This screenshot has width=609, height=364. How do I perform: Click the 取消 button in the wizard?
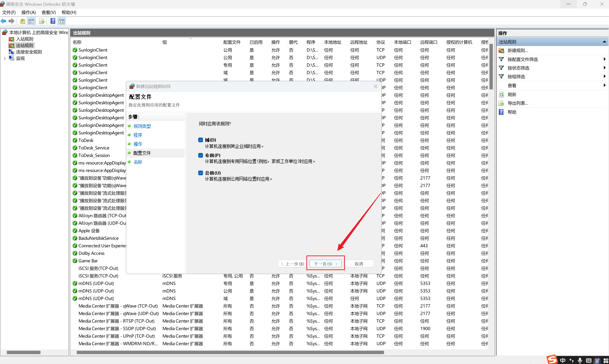359,264
